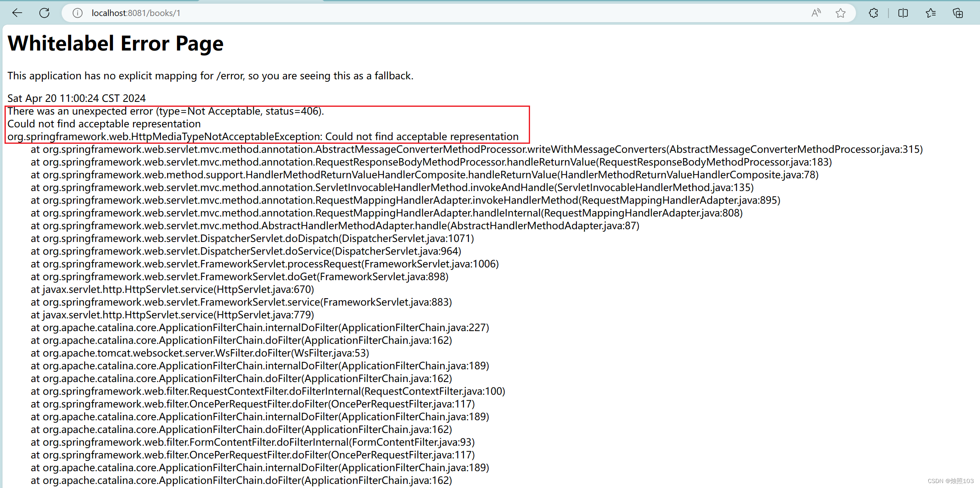
Task: Click the WsFilter.doFilter stack trace line
Action: pos(200,353)
